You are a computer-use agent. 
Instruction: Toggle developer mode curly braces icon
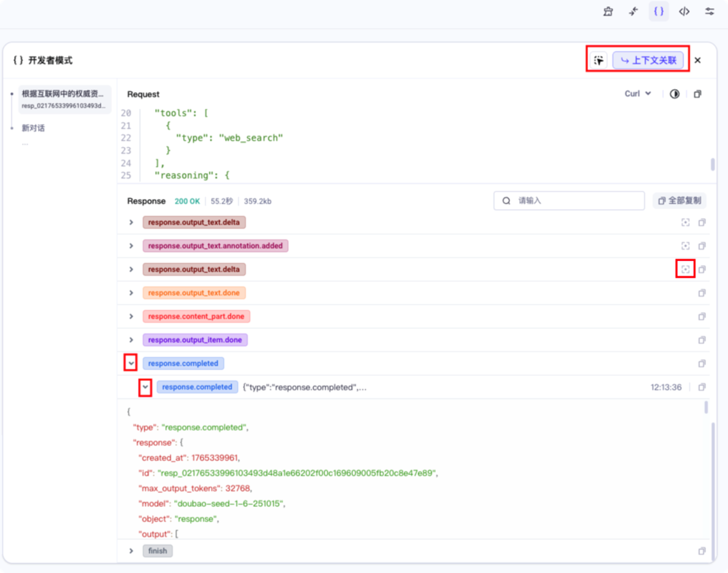tap(659, 11)
